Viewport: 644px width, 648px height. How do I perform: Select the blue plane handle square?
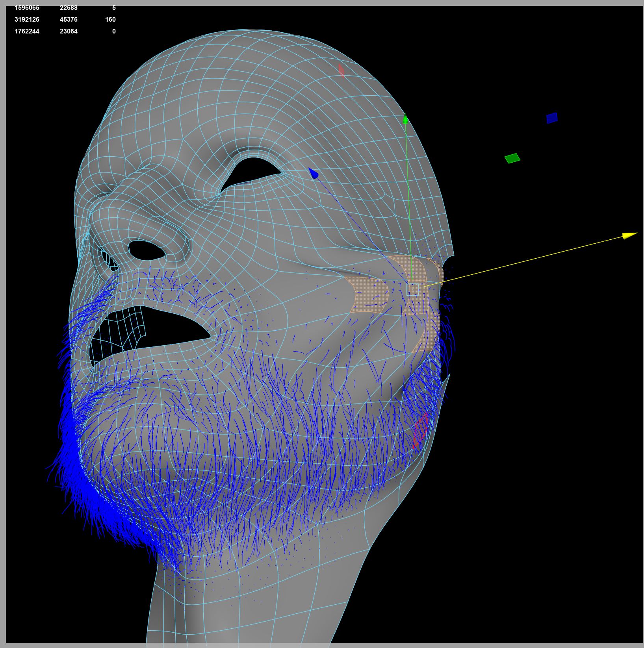pos(552,118)
